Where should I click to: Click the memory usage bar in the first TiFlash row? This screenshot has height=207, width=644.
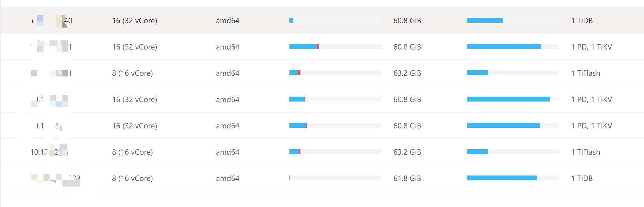(512, 73)
